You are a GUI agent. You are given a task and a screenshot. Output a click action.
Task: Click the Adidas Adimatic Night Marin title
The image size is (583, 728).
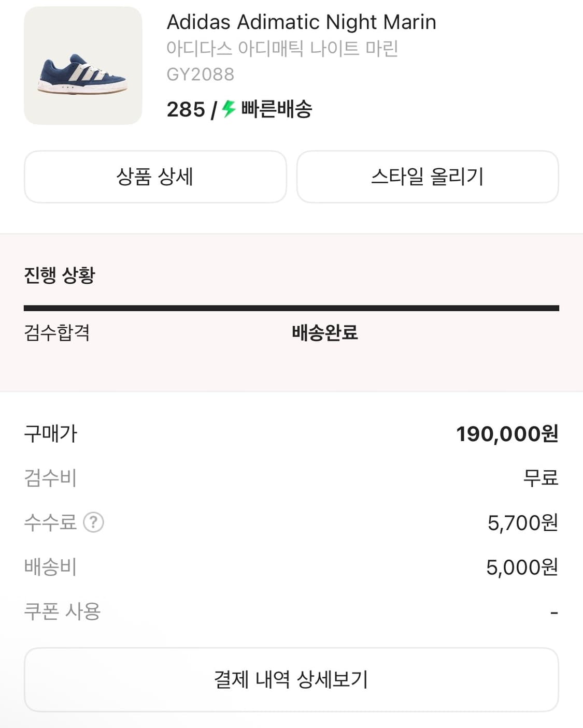click(301, 22)
